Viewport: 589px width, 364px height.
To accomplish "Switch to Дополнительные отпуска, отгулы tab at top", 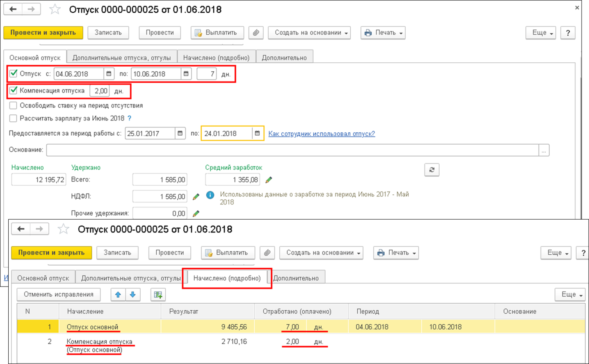I will pyautogui.click(x=121, y=58).
